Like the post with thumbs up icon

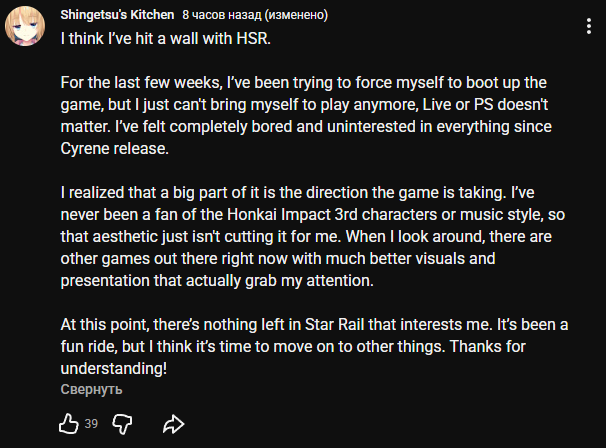pyautogui.click(x=69, y=423)
